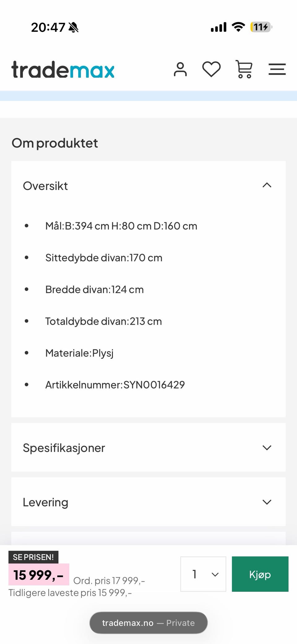
Task: Tap the pink 15 999,- price tag
Action: [39, 575]
